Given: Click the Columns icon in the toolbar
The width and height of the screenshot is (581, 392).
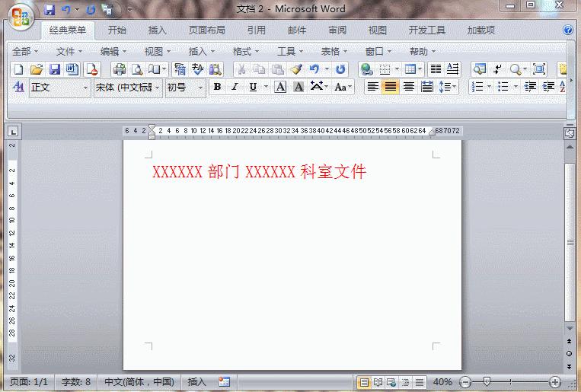Looking at the screenshot, I should [436, 69].
